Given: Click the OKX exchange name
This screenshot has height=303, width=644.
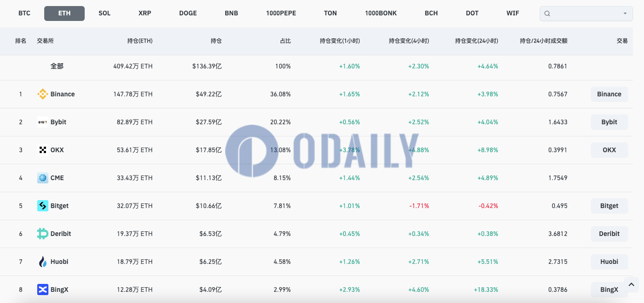Looking at the screenshot, I should (57, 150).
